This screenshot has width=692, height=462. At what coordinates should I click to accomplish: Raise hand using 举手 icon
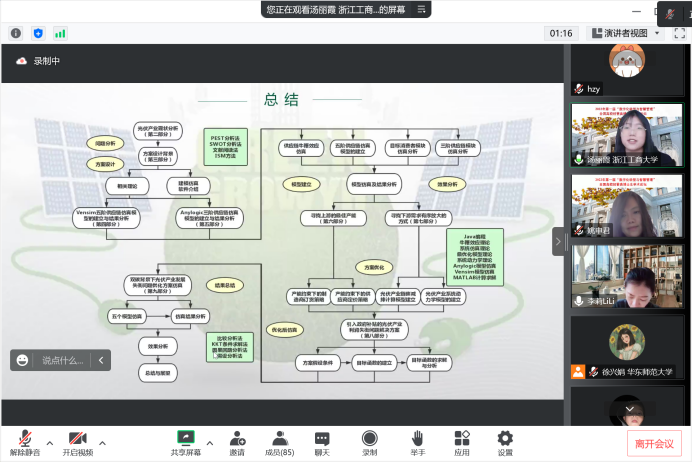click(x=417, y=443)
